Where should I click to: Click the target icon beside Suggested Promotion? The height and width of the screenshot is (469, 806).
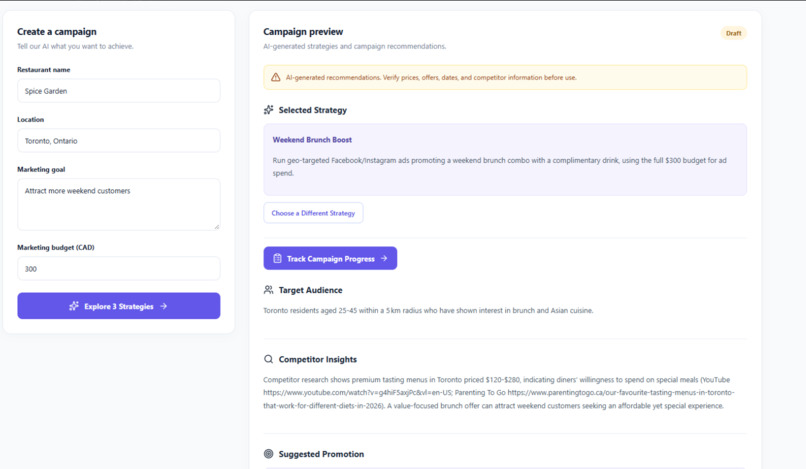(x=268, y=454)
